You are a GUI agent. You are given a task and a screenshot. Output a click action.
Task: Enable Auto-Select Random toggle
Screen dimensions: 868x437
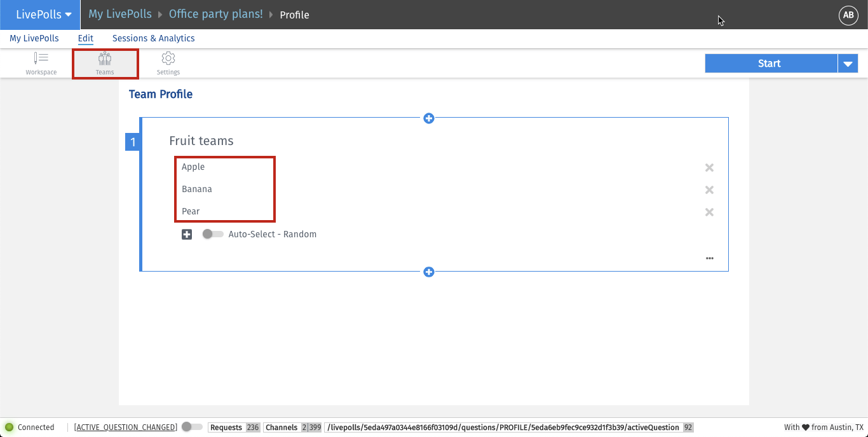(x=213, y=234)
